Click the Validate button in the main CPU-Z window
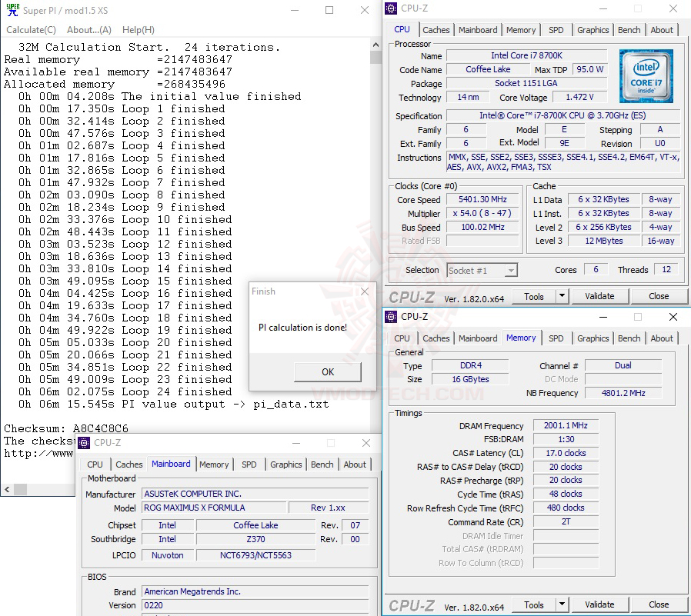Viewport: 691px width, 616px height. click(600, 296)
